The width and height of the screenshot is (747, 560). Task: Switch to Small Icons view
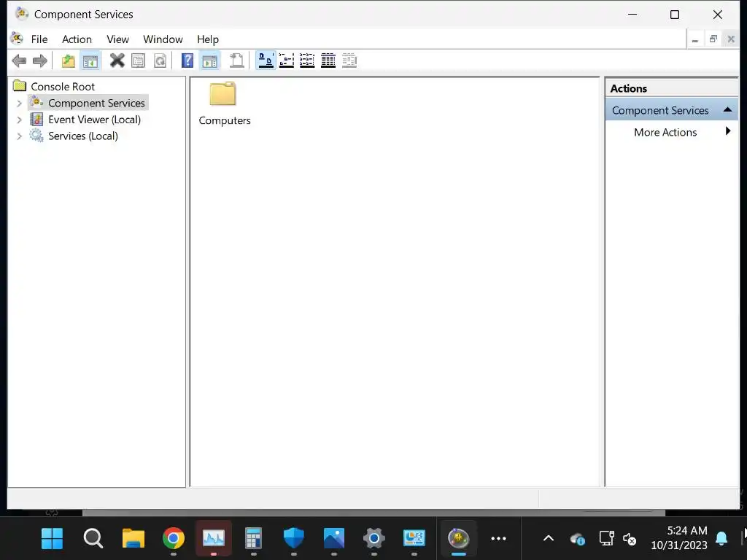tap(286, 61)
